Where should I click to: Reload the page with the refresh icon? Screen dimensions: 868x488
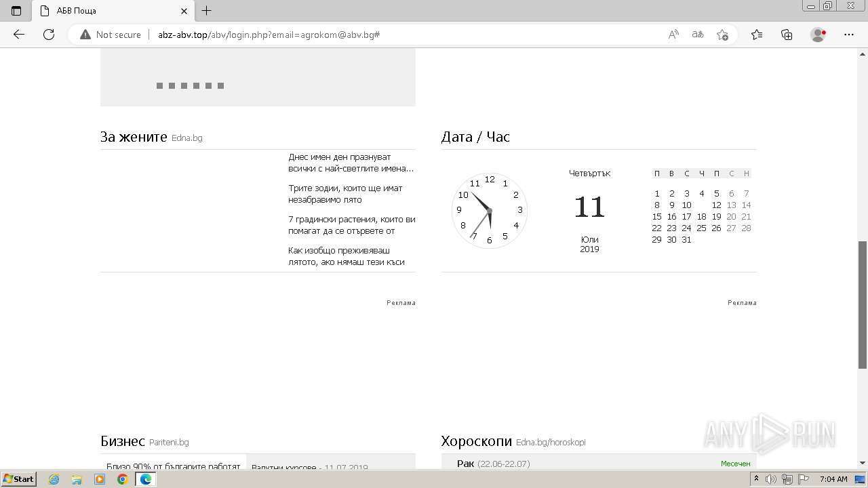tap(49, 35)
